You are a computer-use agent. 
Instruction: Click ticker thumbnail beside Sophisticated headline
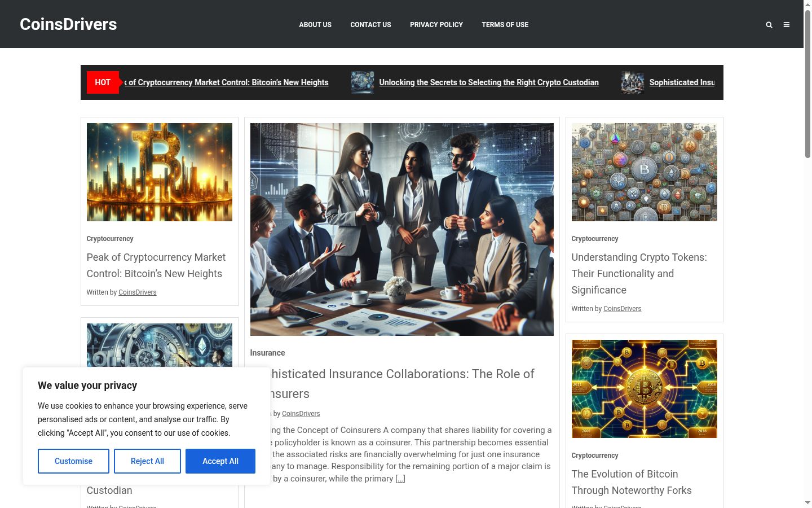click(633, 82)
